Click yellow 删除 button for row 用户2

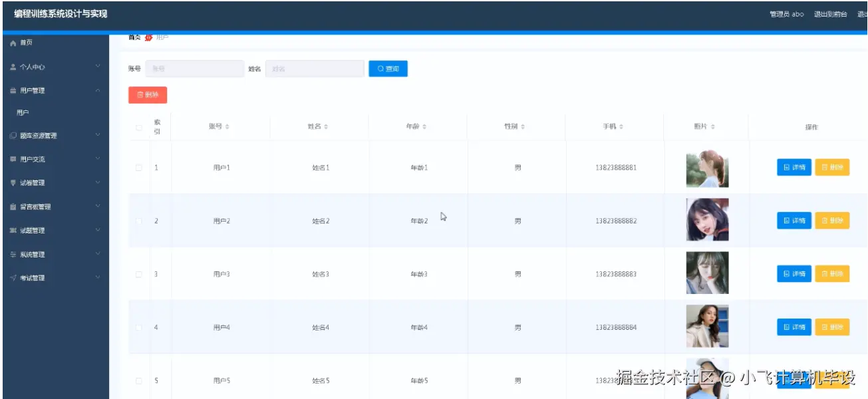click(x=832, y=221)
